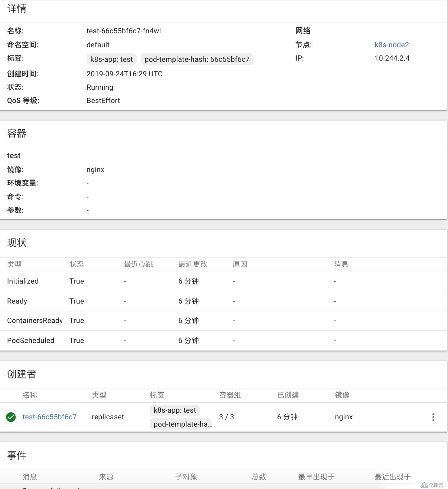
Task: Click the 已创建 column header
Action: point(288,395)
